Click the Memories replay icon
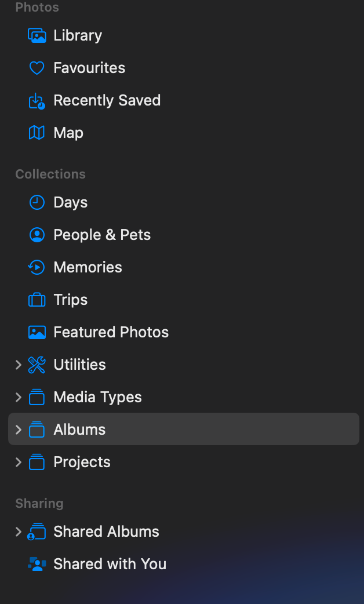 [x=37, y=267]
